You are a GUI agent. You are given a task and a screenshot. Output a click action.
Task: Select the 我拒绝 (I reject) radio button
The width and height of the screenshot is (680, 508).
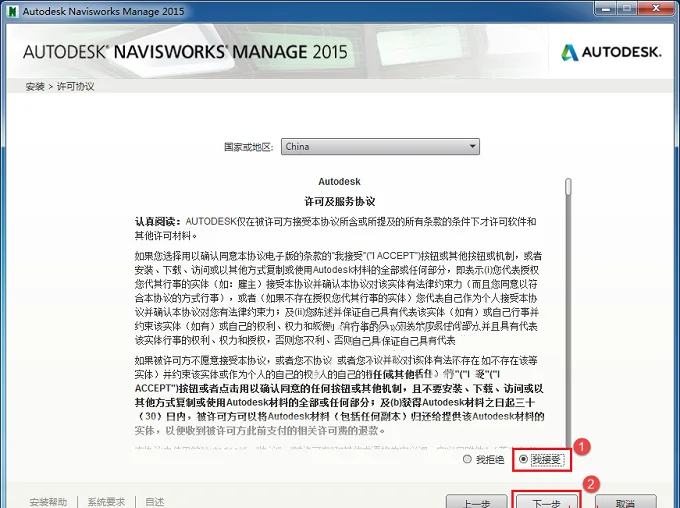tap(467, 459)
